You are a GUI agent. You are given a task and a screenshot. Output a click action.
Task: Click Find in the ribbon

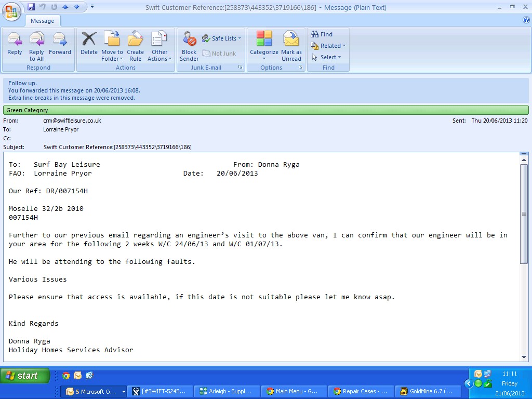click(x=322, y=34)
